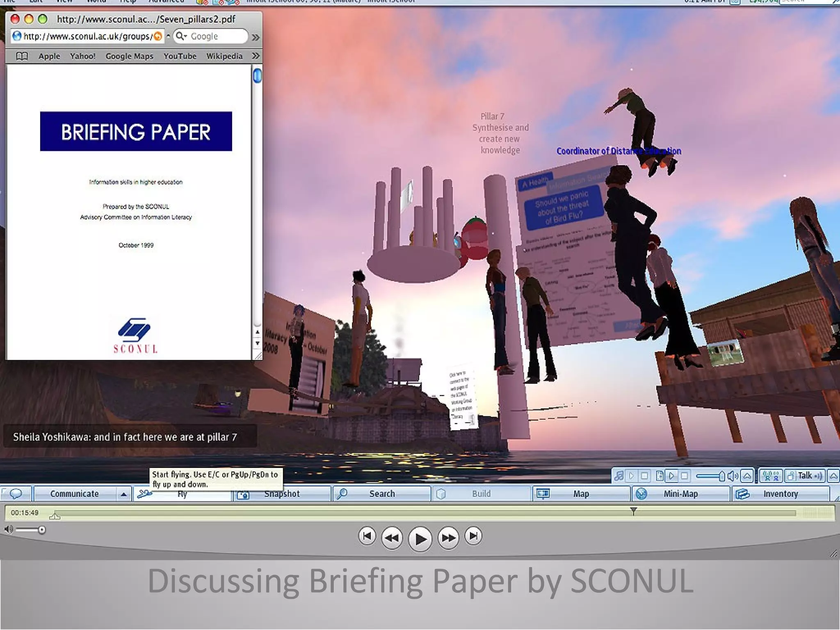Play the parcel movie media
840x630 pixels.
coord(672,476)
